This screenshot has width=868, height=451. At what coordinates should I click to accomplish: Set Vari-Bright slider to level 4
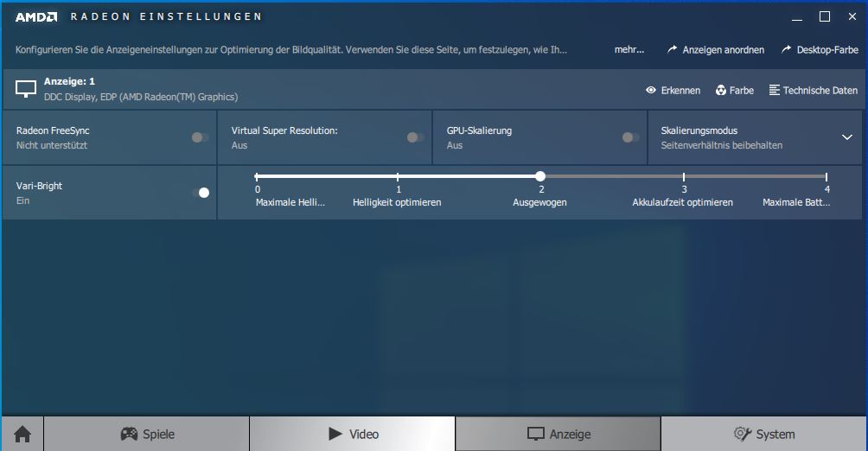click(826, 176)
